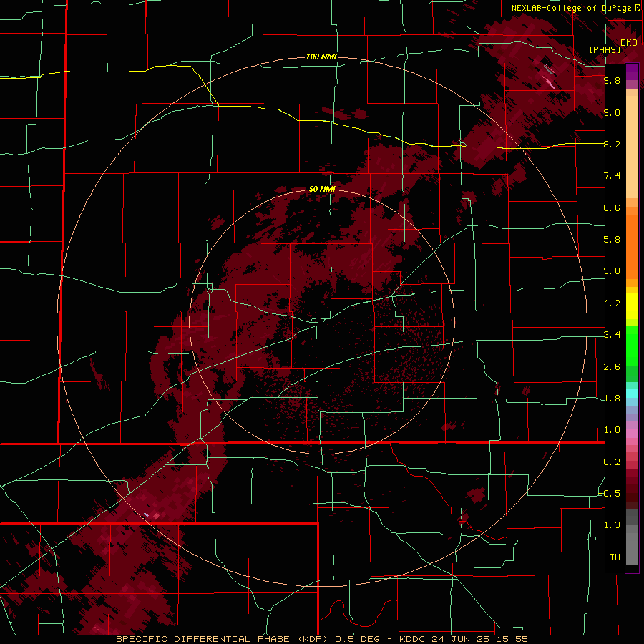Click the "TH" threshold label on scale
The height and width of the screenshot is (644, 644).
(615, 557)
